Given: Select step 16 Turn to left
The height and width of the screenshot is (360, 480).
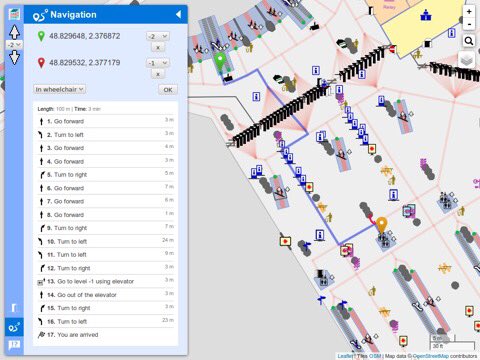Looking at the screenshot, I should [x=106, y=321].
